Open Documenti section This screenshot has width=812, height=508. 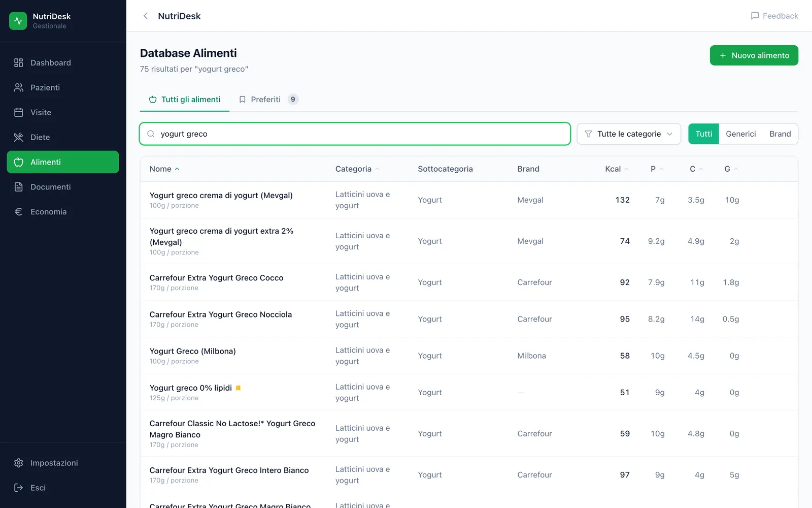click(63, 187)
